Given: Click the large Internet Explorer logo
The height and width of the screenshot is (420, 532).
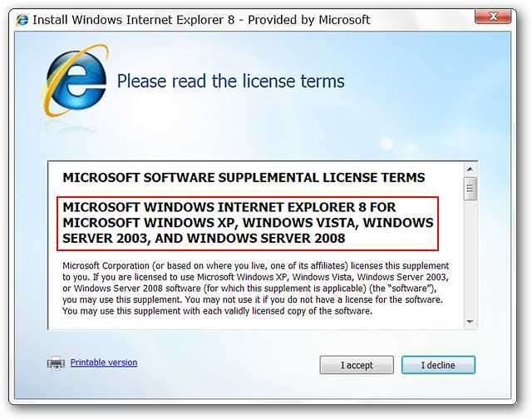Looking at the screenshot, I should (x=76, y=81).
